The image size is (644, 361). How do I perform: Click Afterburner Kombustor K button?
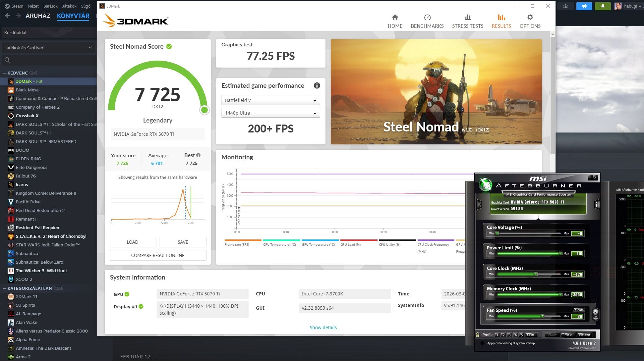(x=479, y=205)
